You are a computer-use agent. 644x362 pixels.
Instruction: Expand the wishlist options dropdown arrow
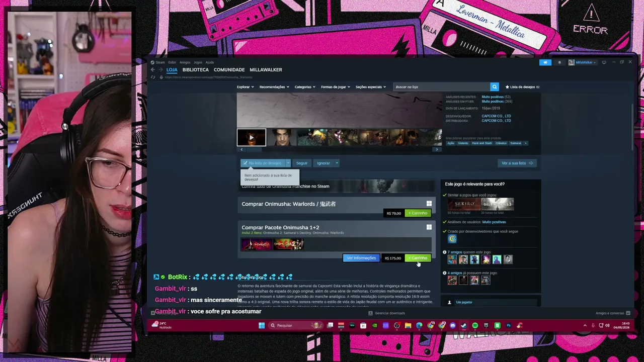click(x=288, y=163)
